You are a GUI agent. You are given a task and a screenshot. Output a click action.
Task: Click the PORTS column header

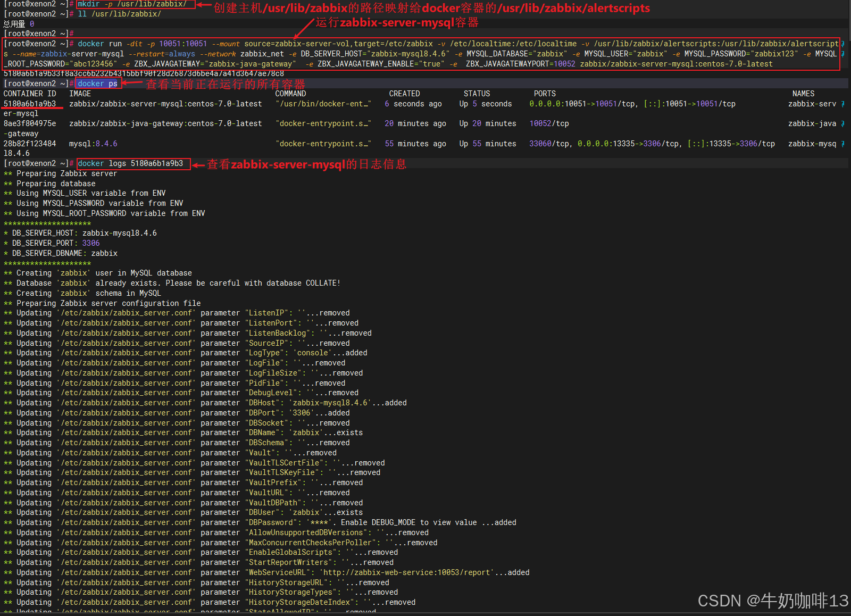tap(545, 94)
